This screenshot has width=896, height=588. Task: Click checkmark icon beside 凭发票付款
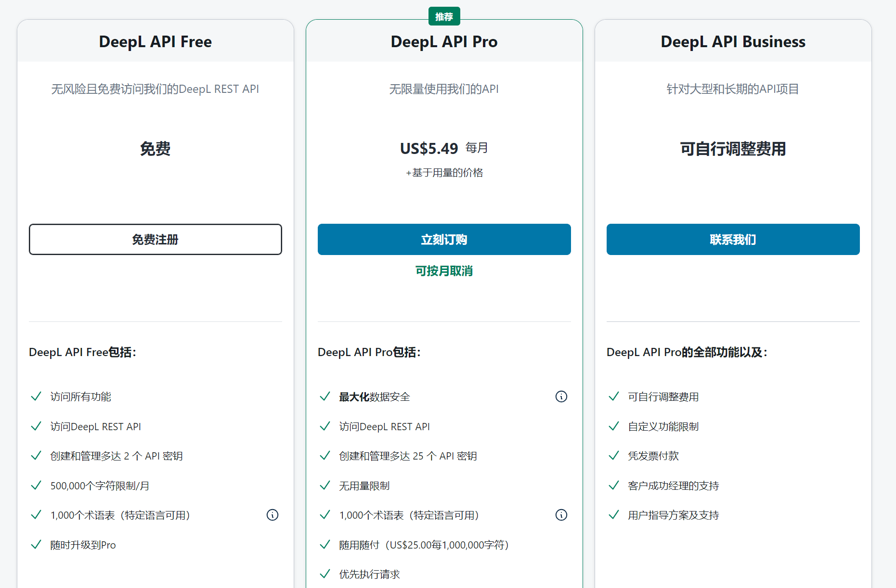point(614,455)
